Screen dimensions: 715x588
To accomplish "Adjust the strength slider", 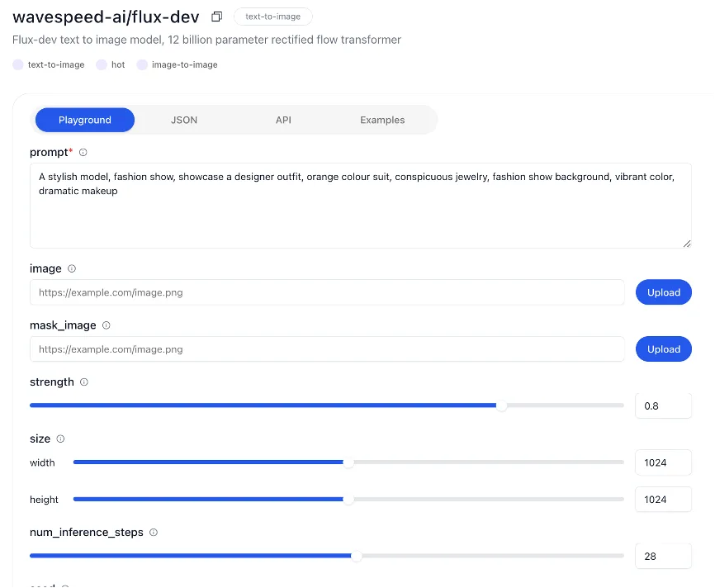I will click(502, 405).
